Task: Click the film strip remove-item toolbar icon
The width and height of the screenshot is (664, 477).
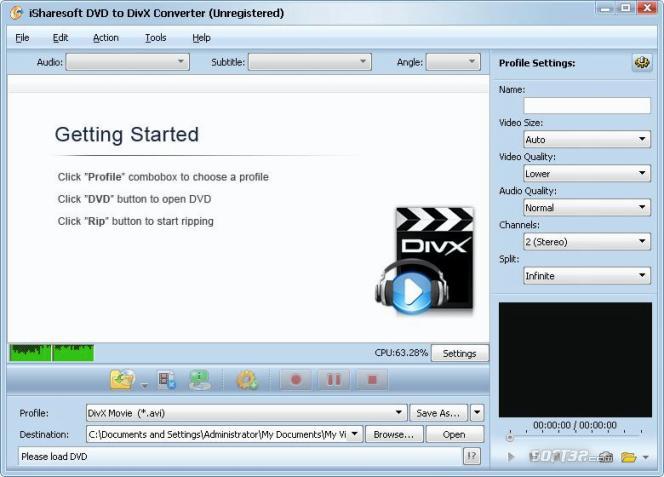Action: [x=166, y=380]
